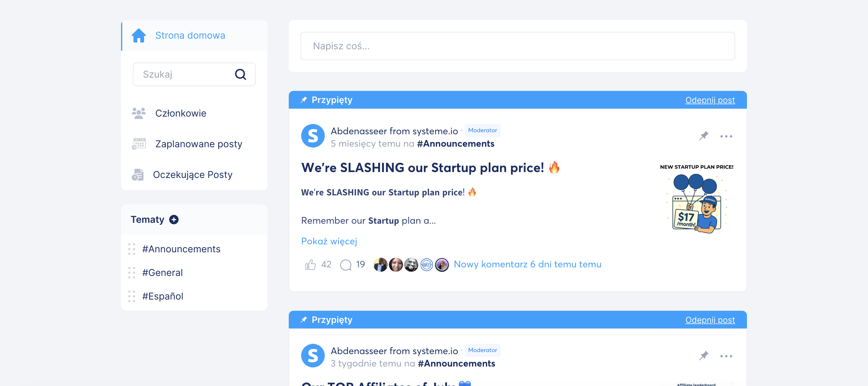868x386 pixels.
Task: Click the search magnifier icon
Action: pyautogui.click(x=240, y=74)
